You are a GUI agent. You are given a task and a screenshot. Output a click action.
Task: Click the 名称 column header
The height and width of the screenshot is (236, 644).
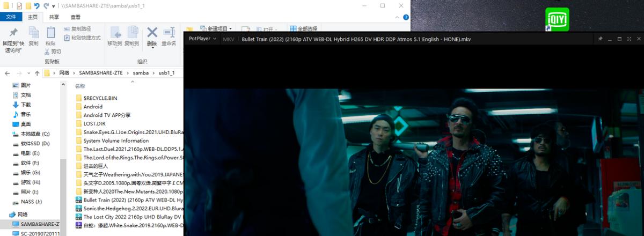coord(80,85)
